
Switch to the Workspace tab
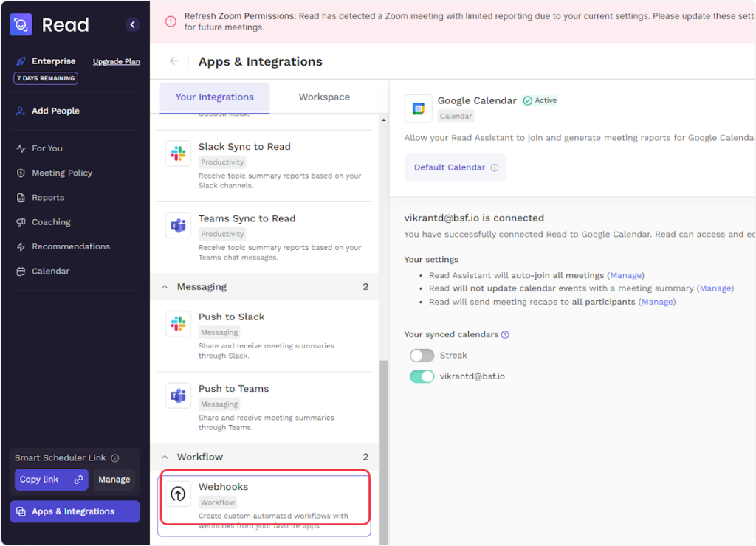324,97
